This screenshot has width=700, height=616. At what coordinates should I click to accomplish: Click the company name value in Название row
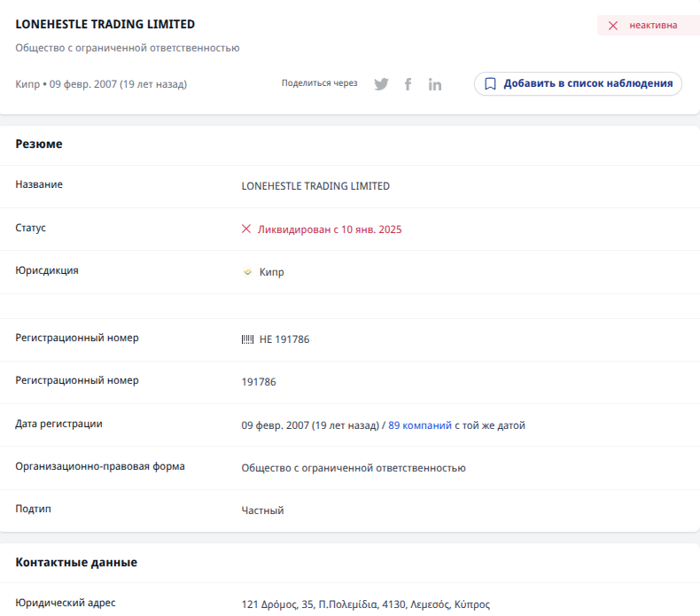coord(315,186)
